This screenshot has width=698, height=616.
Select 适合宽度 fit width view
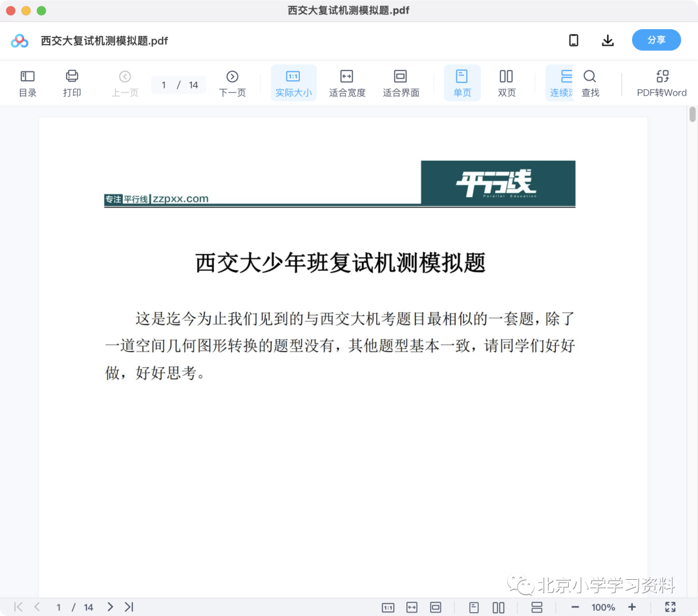[347, 83]
